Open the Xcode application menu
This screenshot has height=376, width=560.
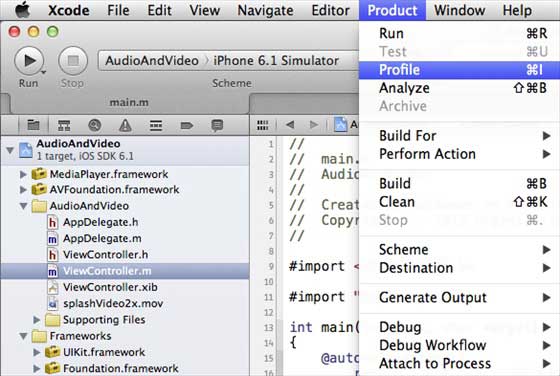click(x=69, y=10)
